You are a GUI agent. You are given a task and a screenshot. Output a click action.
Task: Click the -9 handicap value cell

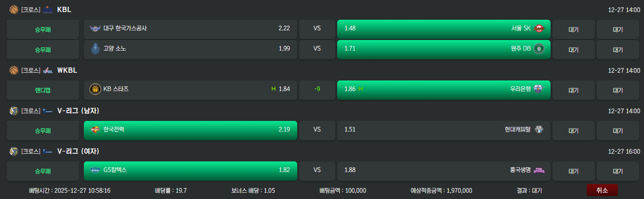(x=317, y=90)
